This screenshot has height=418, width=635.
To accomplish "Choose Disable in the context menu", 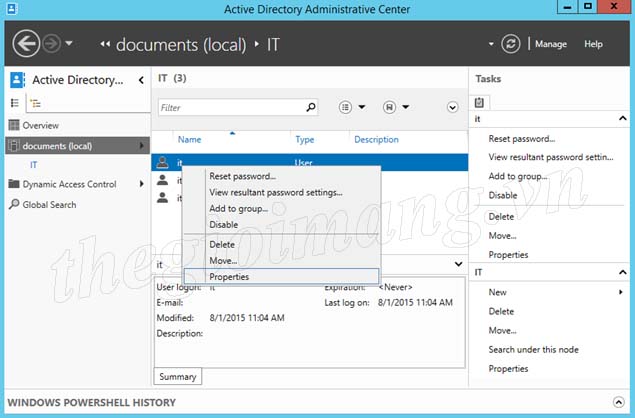I will tap(281, 224).
